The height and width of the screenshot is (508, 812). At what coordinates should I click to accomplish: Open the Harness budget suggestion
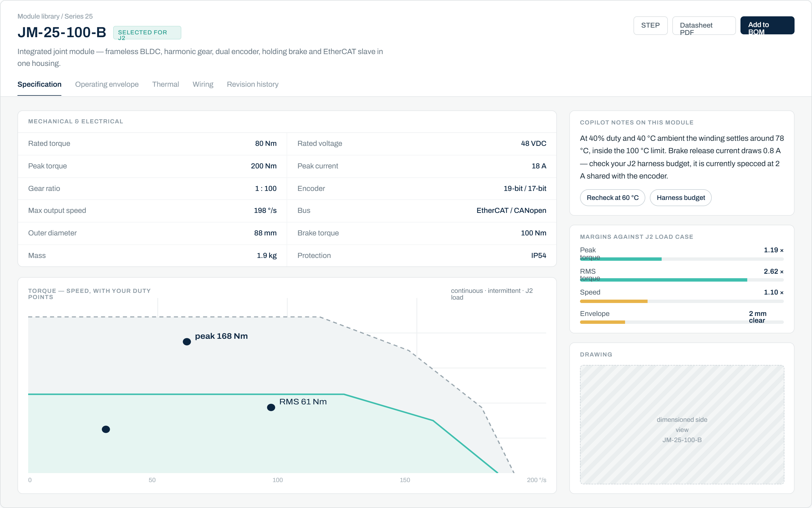[680, 198]
